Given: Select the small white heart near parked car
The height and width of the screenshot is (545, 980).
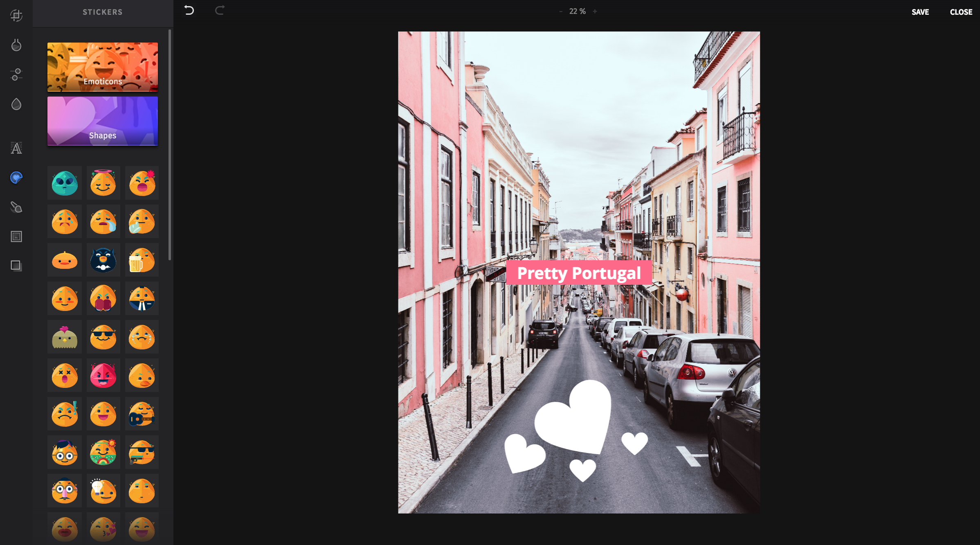Looking at the screenshot, I should click(635, 444).
